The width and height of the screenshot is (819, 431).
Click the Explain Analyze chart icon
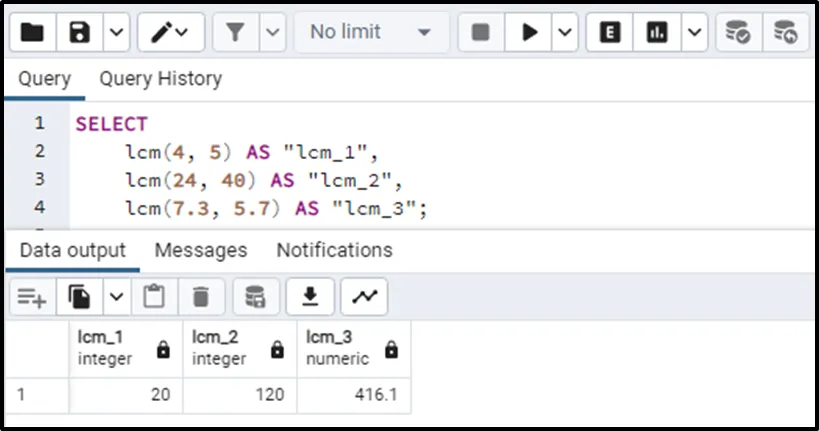[657, 33]
